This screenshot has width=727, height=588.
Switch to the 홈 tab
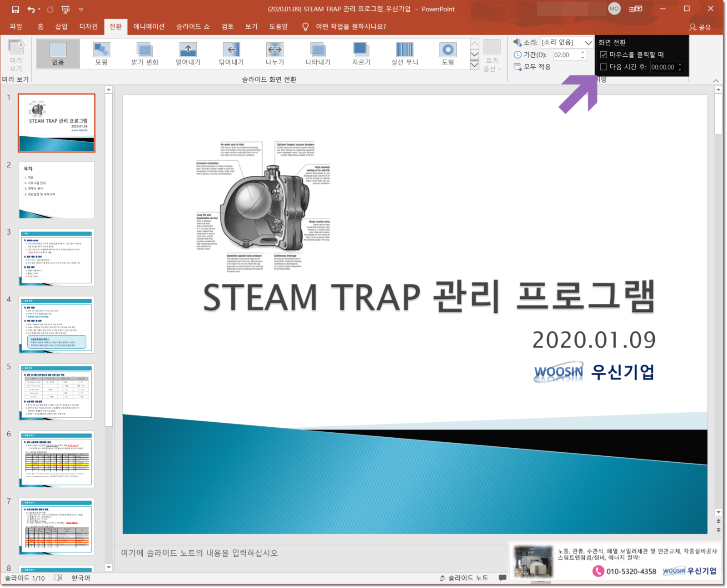(40, 26)
